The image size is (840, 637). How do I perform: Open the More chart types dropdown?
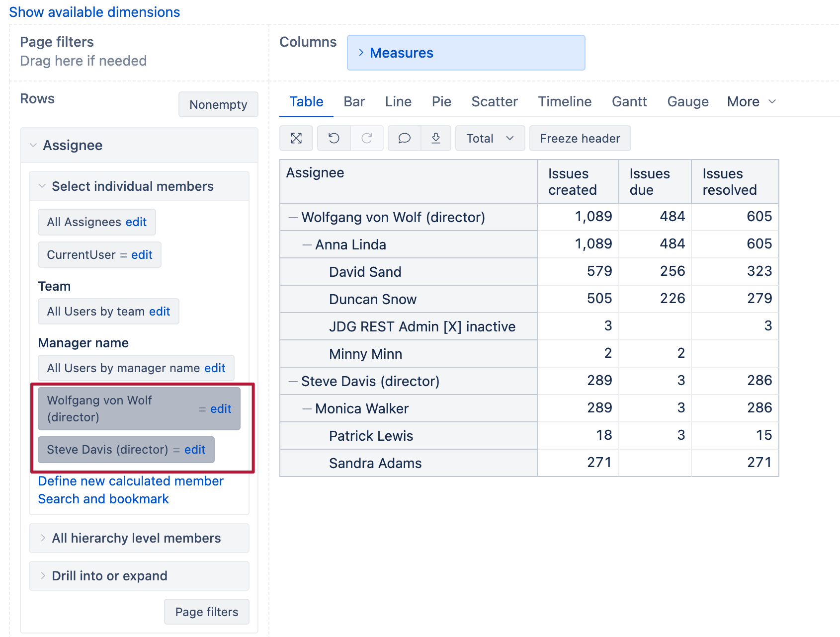pyautogui.click(x=751, y=101)
